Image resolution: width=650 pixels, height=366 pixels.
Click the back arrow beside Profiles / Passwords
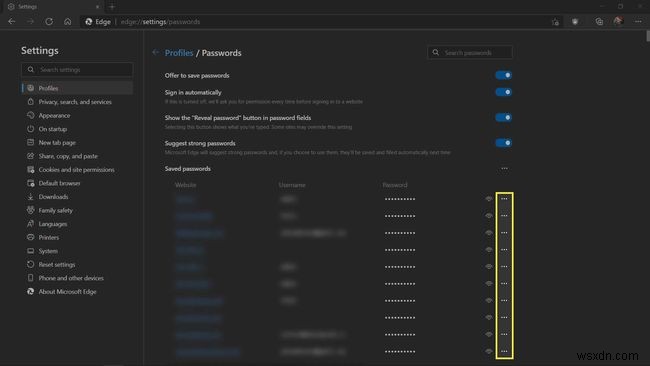[x=155, y=52]
